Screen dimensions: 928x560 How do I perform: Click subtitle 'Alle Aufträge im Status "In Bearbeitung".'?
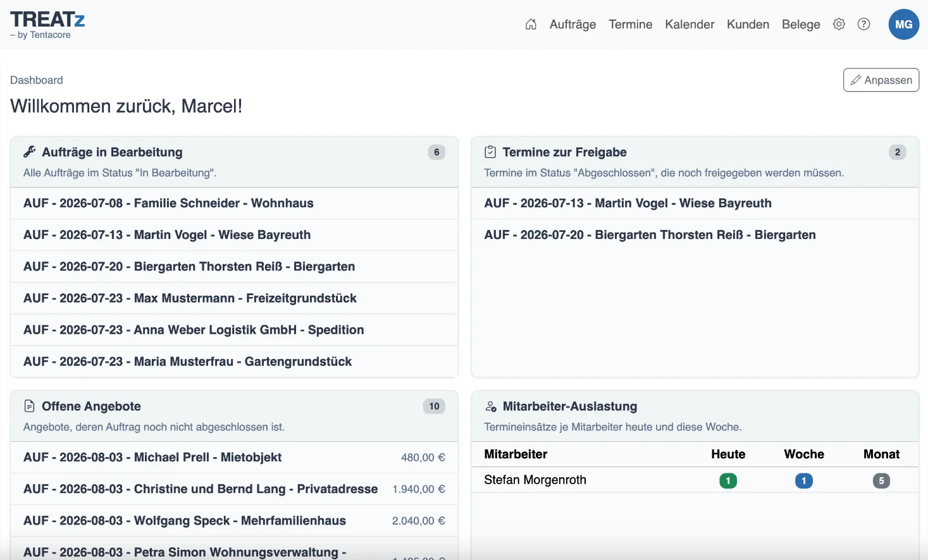tap(120, 173)
